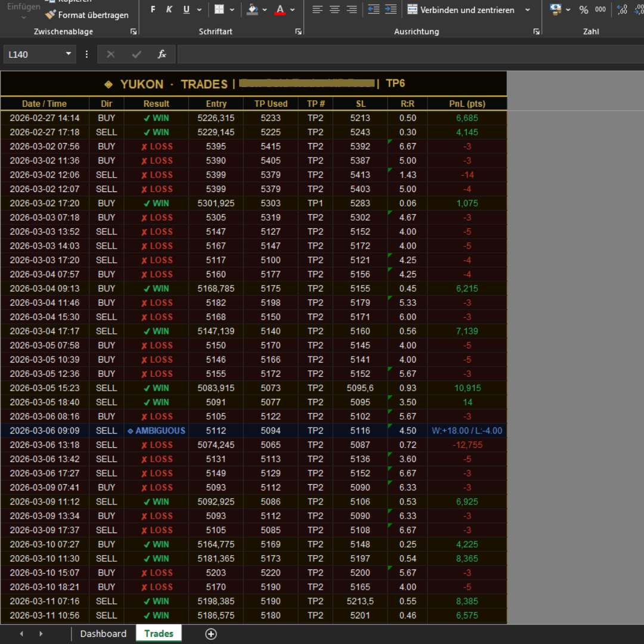
Task: Select PnL cell 10,915
Action: pyautogui.click(x=467, y=388)
